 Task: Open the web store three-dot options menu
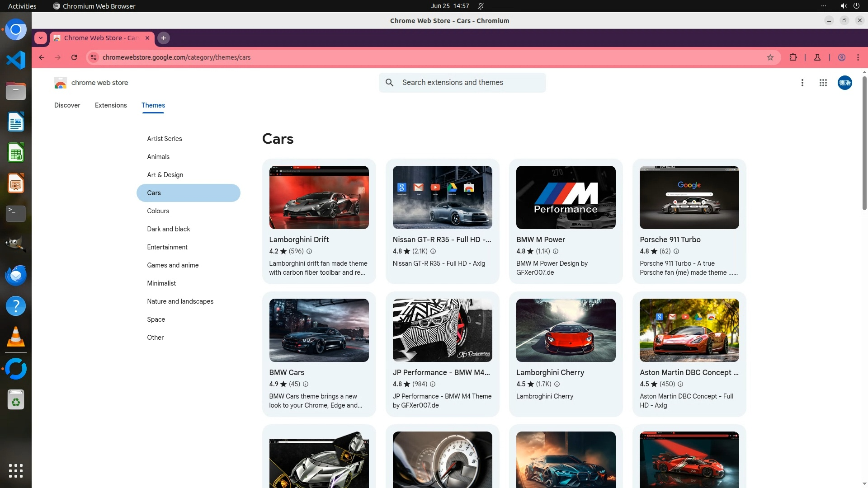(x=802, y=83)
